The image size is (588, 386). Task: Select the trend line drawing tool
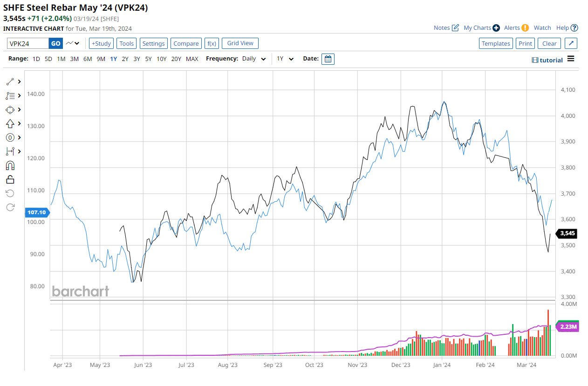point(10,81)
